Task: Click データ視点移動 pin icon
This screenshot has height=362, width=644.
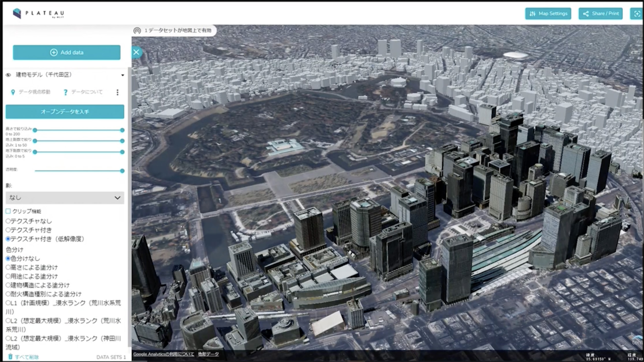Action: click(13, 92)
